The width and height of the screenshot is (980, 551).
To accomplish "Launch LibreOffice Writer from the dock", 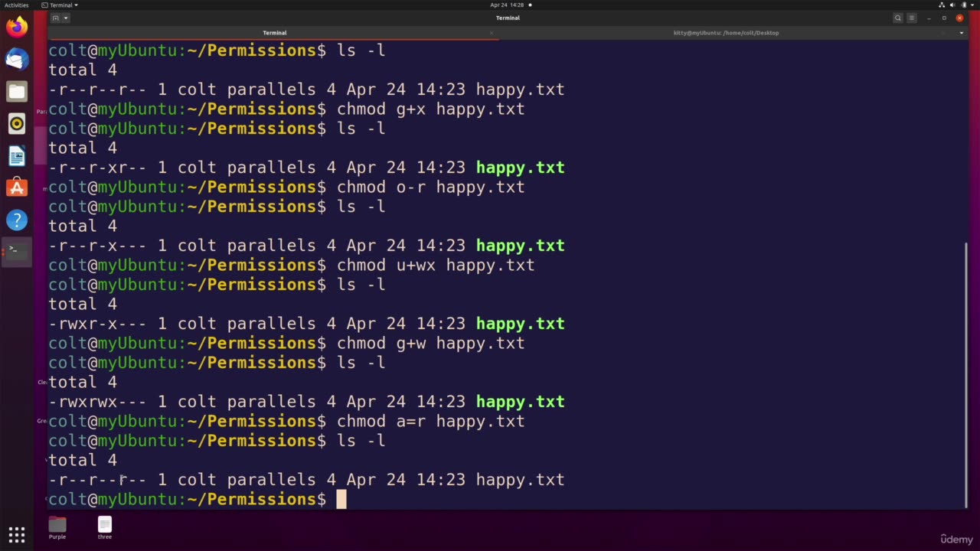I will [17, 155].
